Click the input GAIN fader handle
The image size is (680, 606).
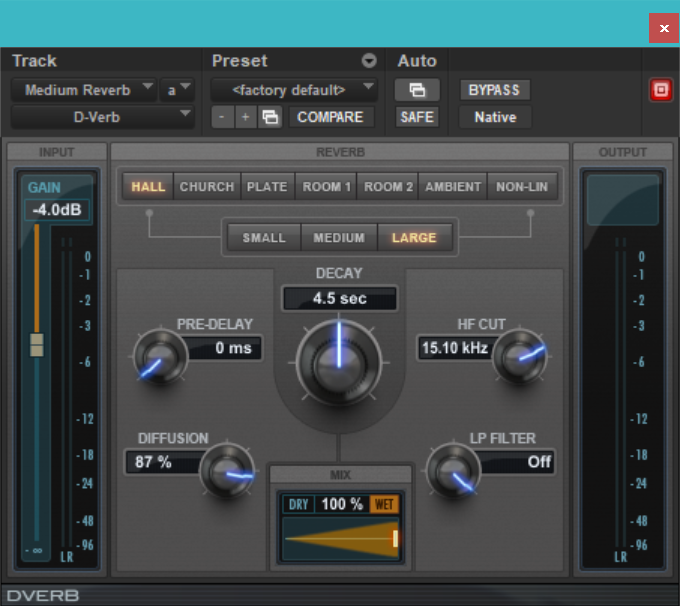[x=37, y=345]
